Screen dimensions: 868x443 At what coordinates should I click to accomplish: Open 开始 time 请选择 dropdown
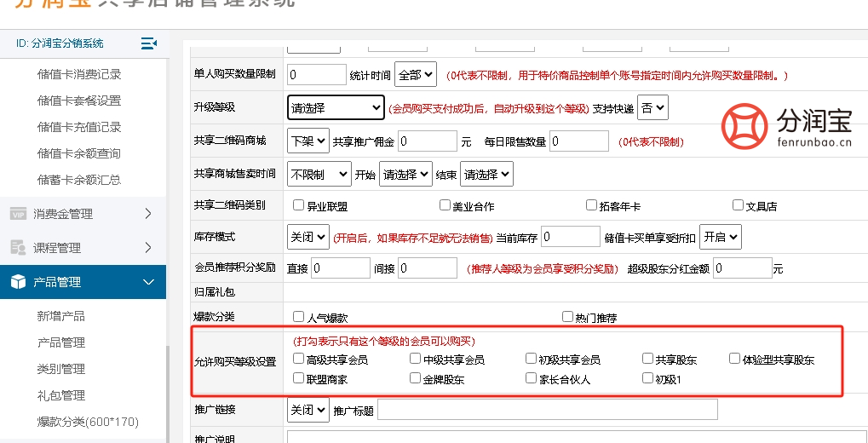405,174
